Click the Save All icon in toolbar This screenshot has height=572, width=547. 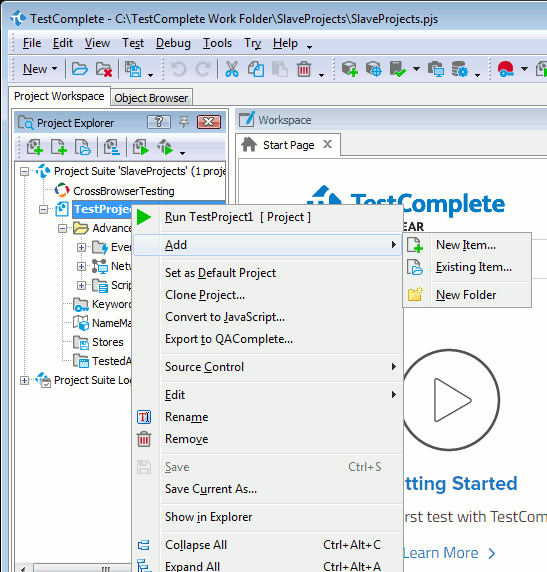tap(133, 69)
